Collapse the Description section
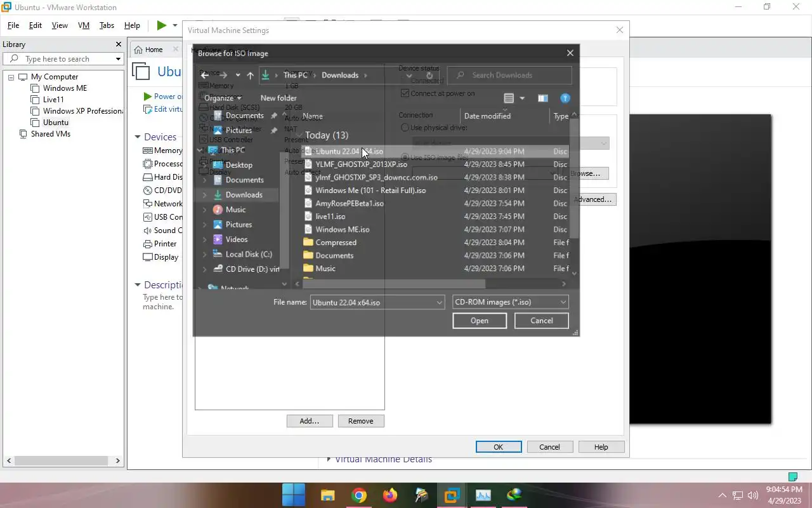The image size is (812, 508). 138,285
